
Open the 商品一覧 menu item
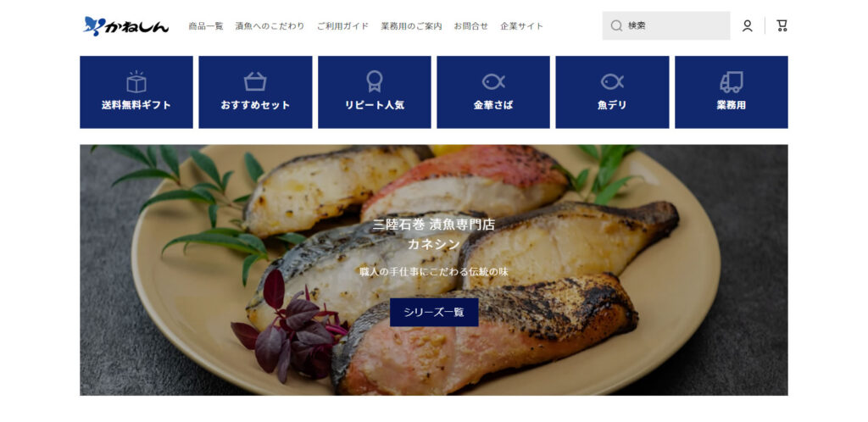[x=206, y=26]
